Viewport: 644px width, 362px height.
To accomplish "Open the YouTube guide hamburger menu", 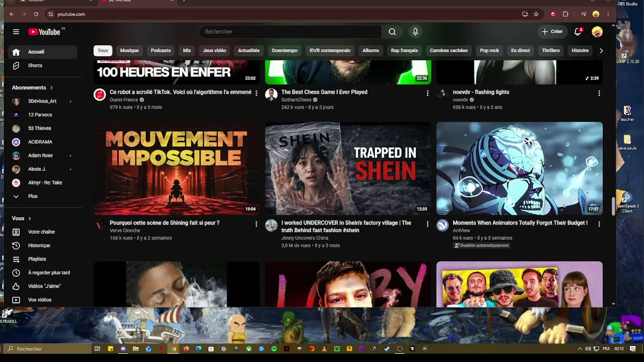I will click(x=16, y=32).
